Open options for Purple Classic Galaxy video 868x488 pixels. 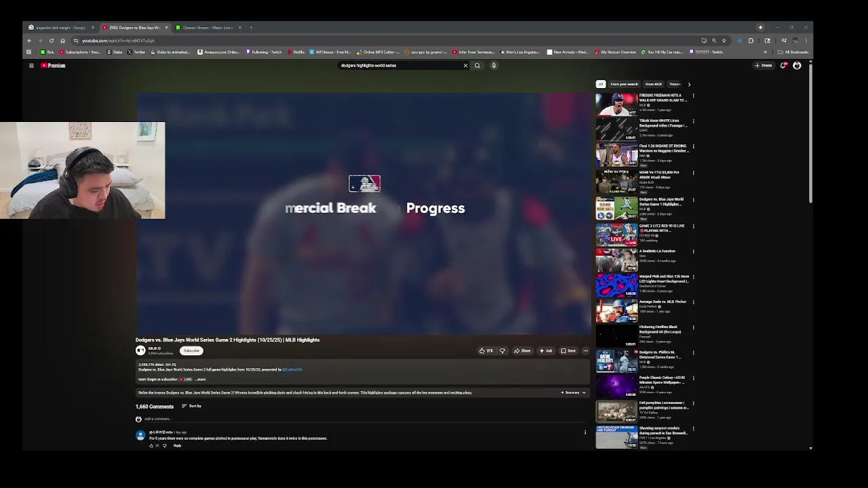(693, 378)
